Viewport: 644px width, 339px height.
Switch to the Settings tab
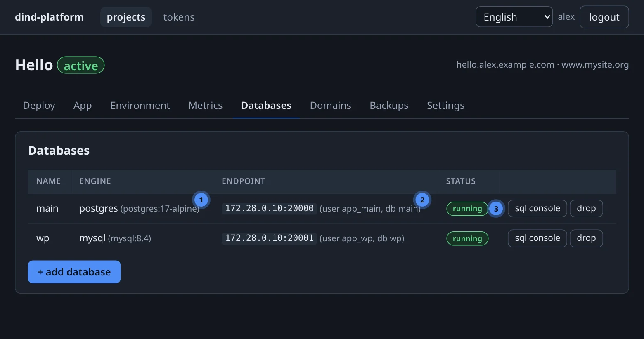click(445, 106)
